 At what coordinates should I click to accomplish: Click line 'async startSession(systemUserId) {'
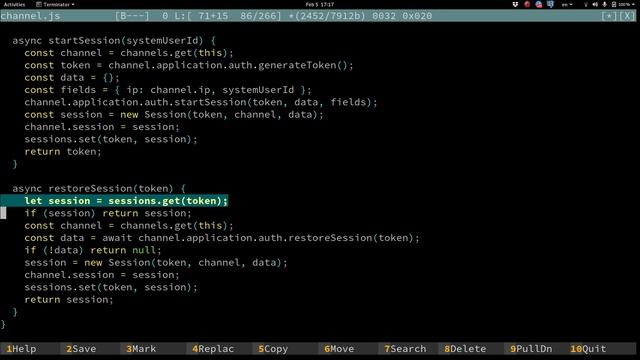pos(114,40)
